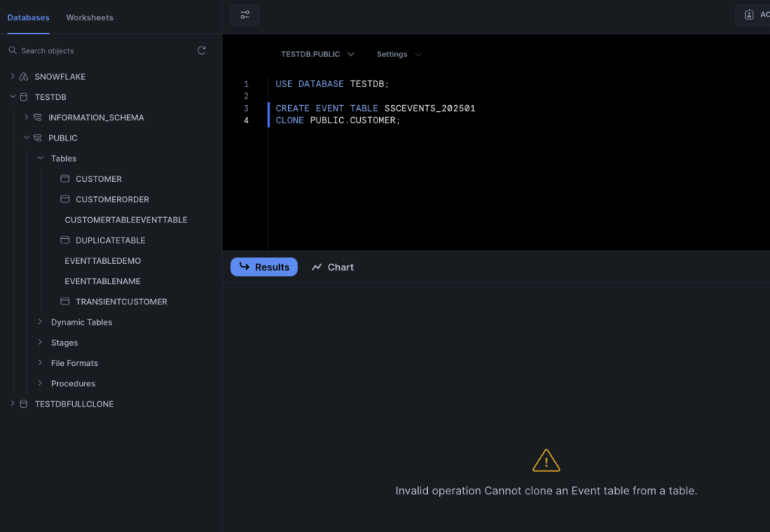The image size is (770, 532).
Task: Click the CUSTOMERORDER table icon
Action: [65, 199]
